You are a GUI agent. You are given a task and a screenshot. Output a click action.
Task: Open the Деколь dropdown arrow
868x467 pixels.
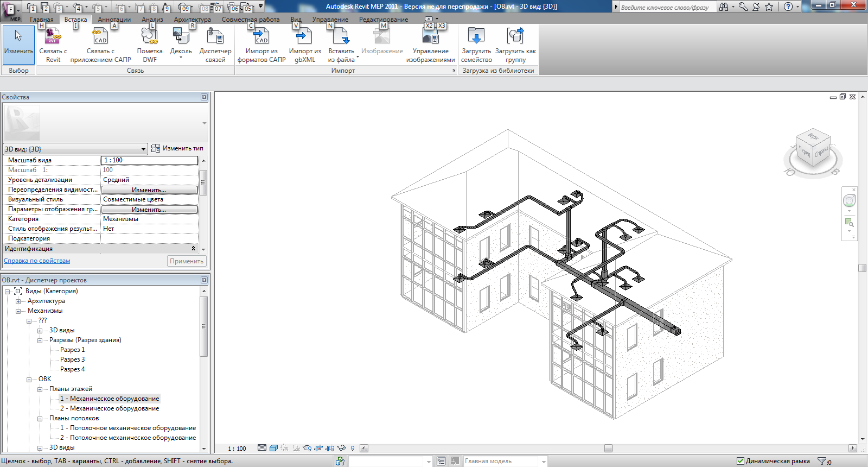point(181,58)
